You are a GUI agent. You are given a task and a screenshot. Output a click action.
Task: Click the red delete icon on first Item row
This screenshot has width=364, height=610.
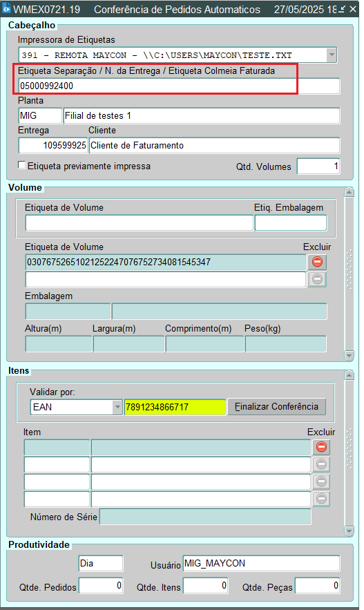click(321, 447)
